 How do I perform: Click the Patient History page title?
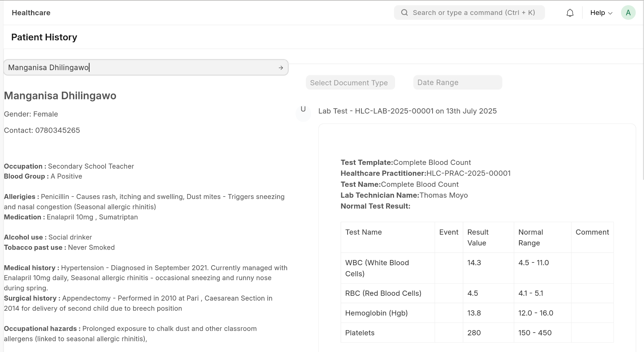click(44, 37)
